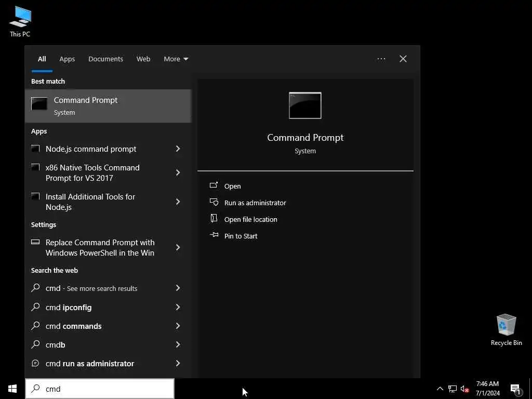Switch to the Web tab
The width and height of the screenshot is (532, 399).
[143, 59]
